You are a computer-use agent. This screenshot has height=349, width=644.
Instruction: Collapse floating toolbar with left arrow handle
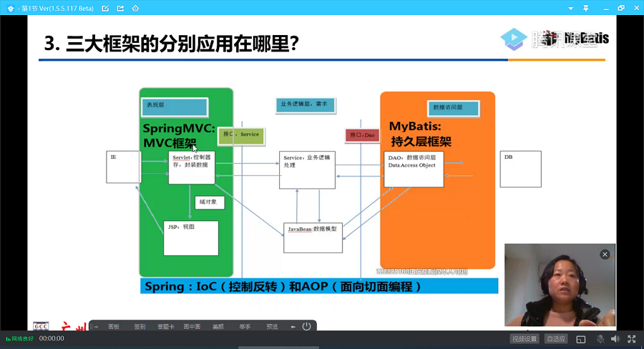pos(95,326)
